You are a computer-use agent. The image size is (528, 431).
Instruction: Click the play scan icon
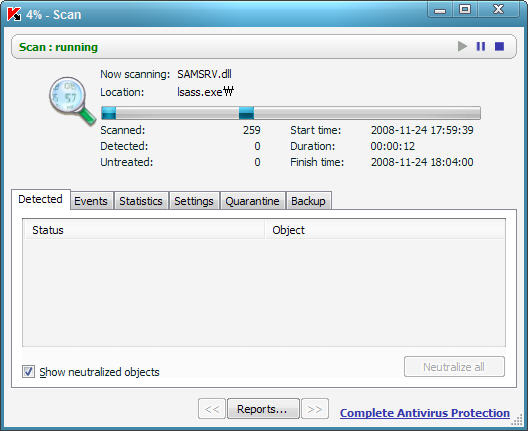pos(462,46)
